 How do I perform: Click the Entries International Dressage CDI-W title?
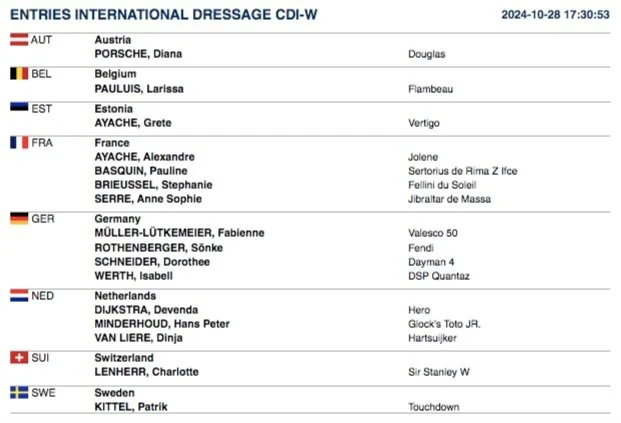[164, 15]
